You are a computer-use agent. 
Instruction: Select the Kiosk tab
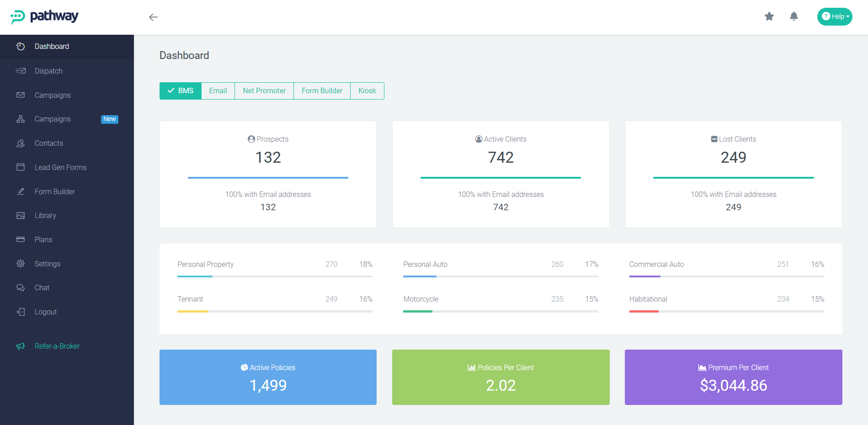point(367,90)
